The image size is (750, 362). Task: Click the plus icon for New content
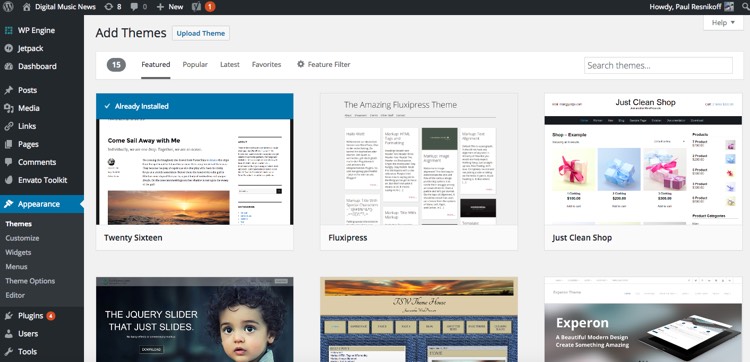160,7
